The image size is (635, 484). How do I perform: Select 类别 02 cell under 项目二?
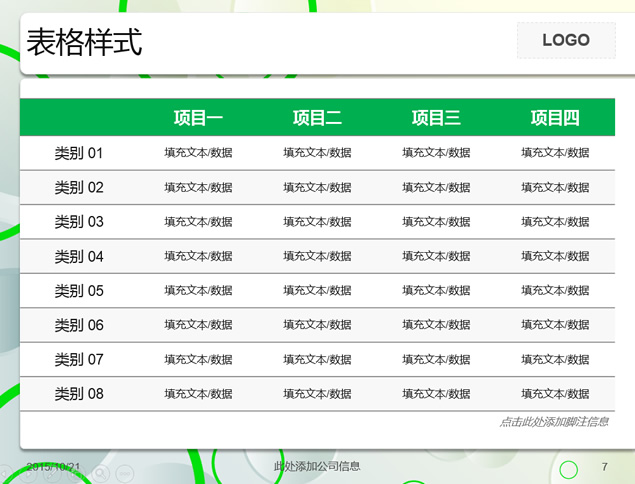coord(318,188)
